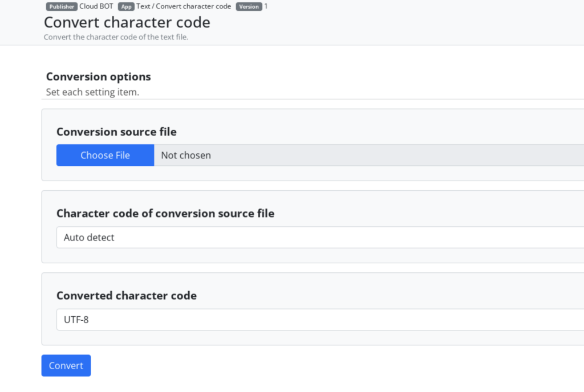584x392 pixels.
Task: Click the Character code of conversion source file label
Action: 165,214
